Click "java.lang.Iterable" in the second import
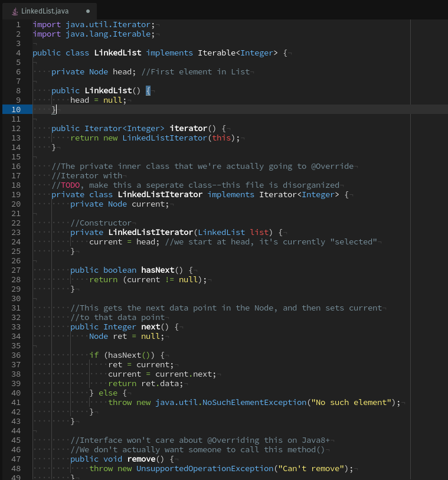 click(108, 34)
